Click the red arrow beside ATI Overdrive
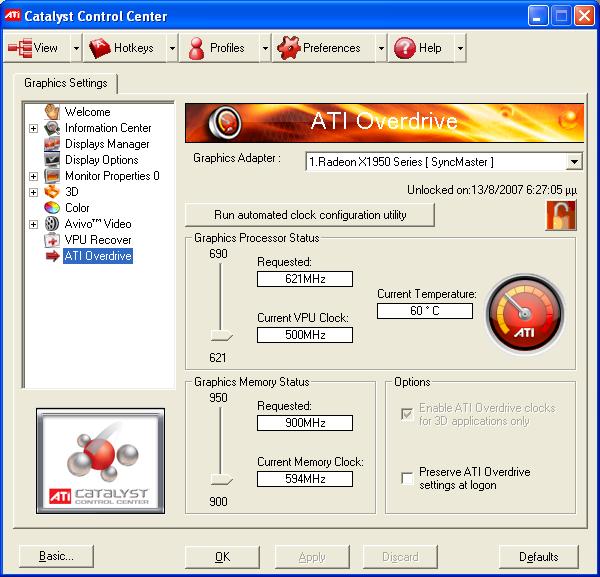The image size is (600, 577). coord(52,256)
